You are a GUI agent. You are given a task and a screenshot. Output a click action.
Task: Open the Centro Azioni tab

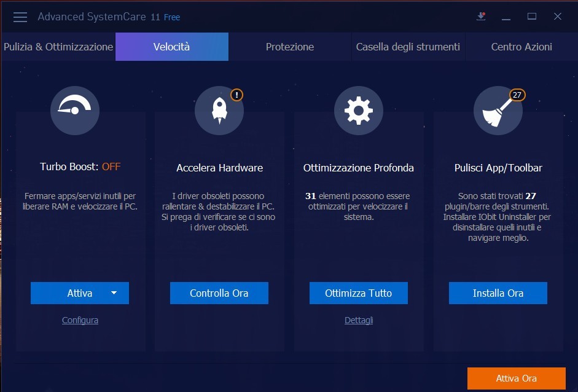coord(521,47)
